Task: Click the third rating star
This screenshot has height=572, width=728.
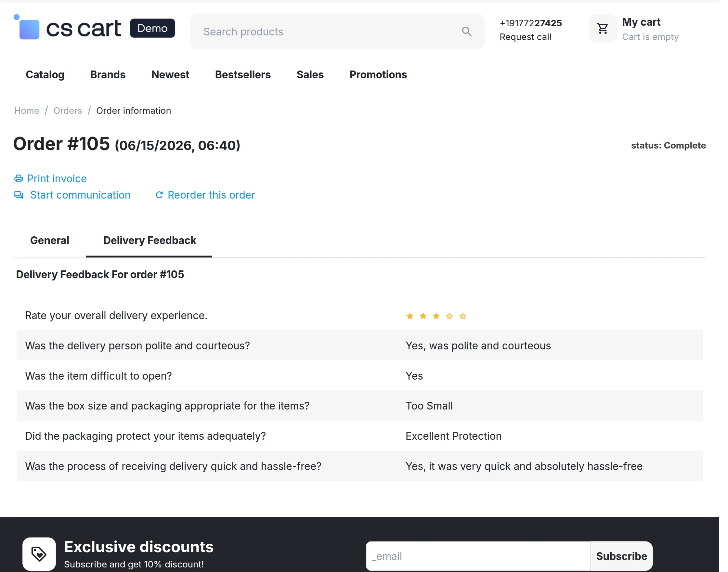Action: pos(436,316)
